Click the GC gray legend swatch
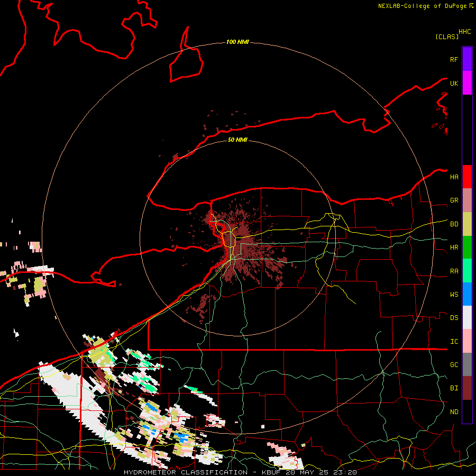 (467, 364)
